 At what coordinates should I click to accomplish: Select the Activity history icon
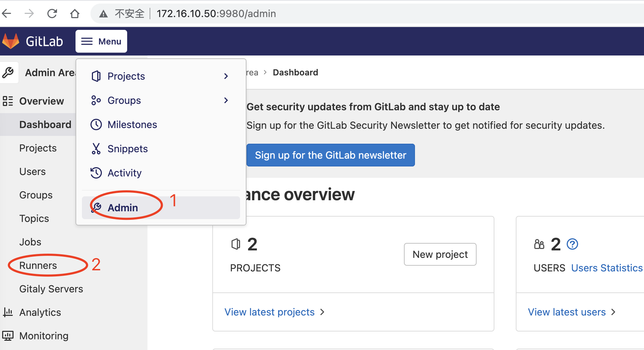96,173
